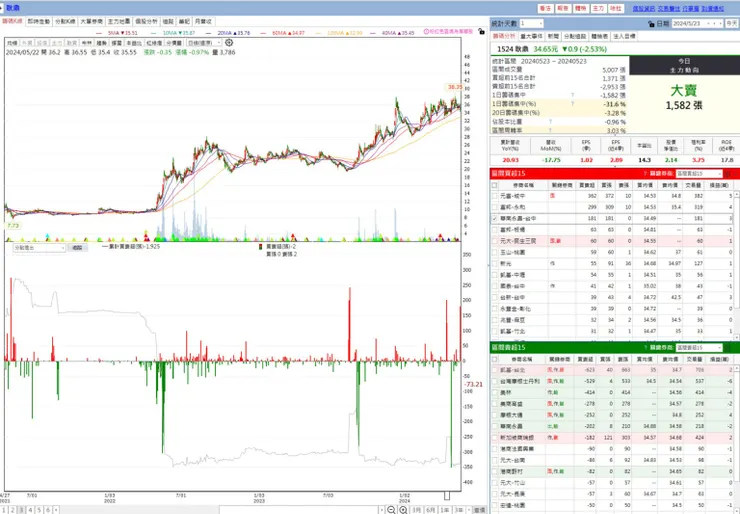Select page 4 at the bottom left
The width and height of the screenshot is (740, 514).
(30, 510)
